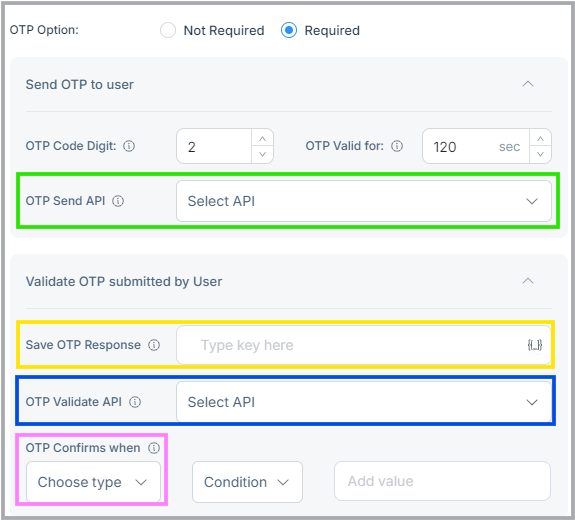Collapse Validate OTP submitted by User section
575x520 pixels.
click(528, 281)
